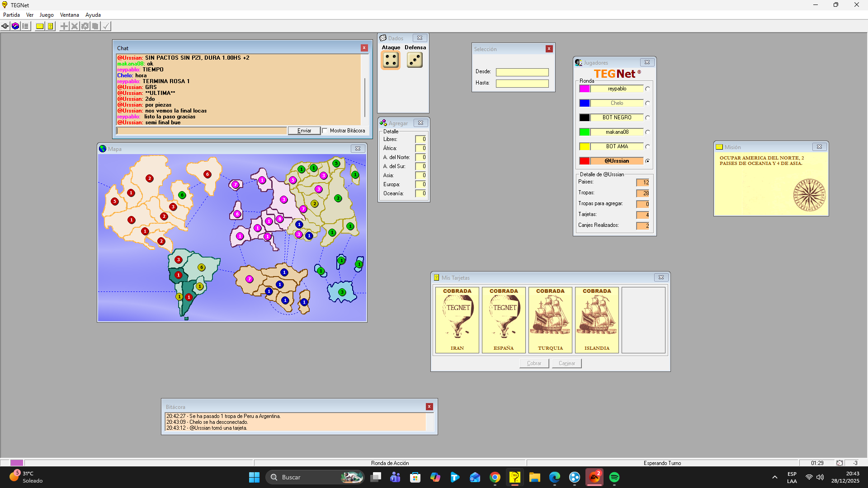Click the checkmark end-turn toolbar icon
This screenshot has height=488, width=868.
click(x=106, y=26)
